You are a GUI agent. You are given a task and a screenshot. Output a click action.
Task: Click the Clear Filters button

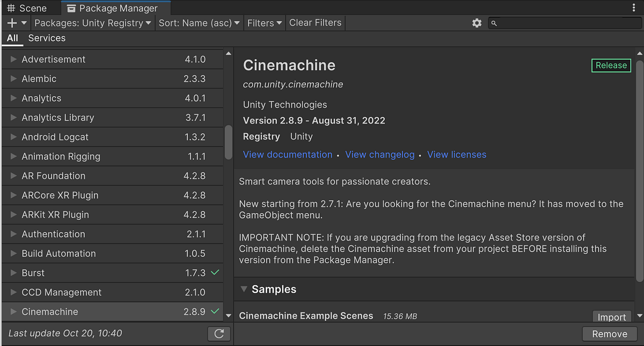pos(314,23)
